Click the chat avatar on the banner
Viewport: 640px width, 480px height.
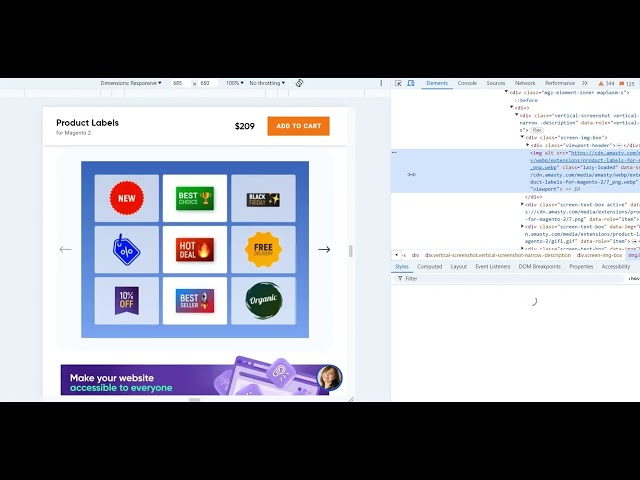coord(329,377)
